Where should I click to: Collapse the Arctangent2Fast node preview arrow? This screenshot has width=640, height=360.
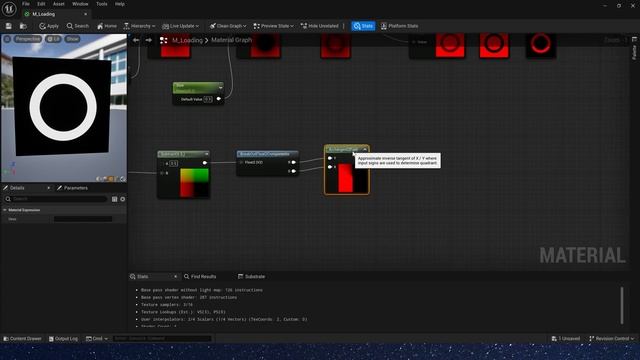(x=365, y=149)
